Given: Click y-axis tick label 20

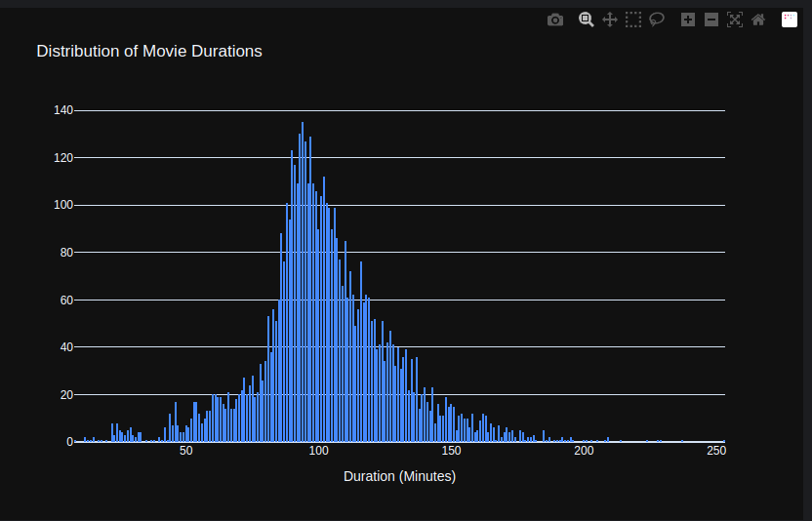Looking at the screenshot, I should (66, 394).
